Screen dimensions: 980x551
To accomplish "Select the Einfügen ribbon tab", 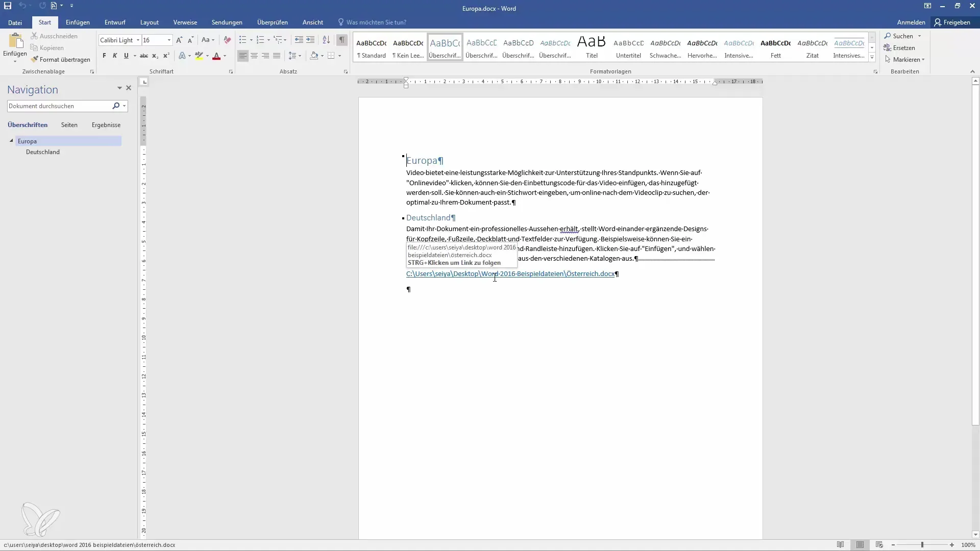I will coord(78,22).
